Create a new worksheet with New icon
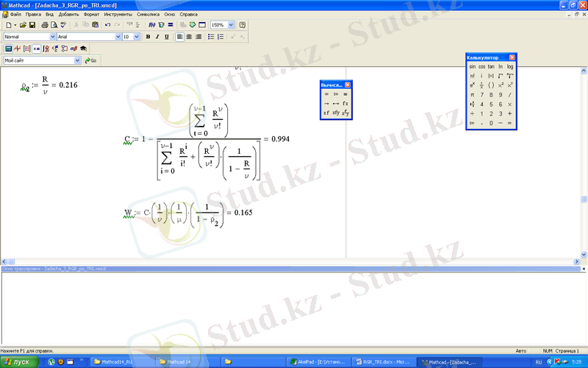The image size is (588, 368). click(9, 25)
